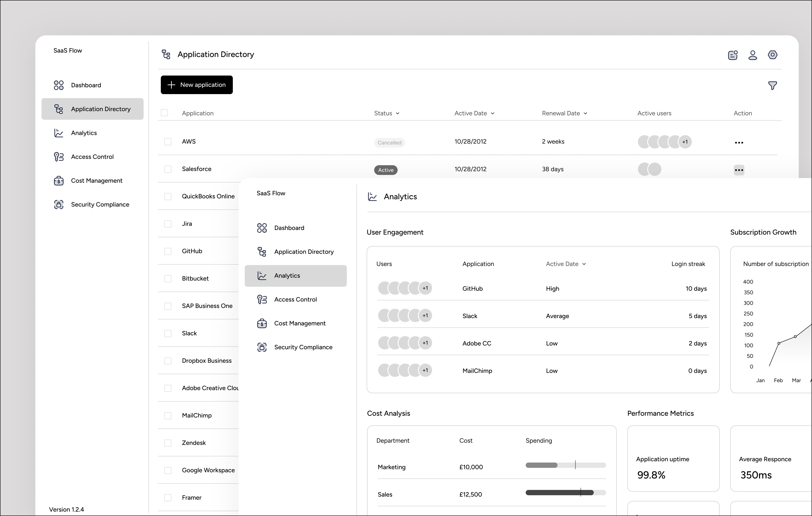
Task: Toggle the select-all checkbox in table header
Action: click(164, 112)
